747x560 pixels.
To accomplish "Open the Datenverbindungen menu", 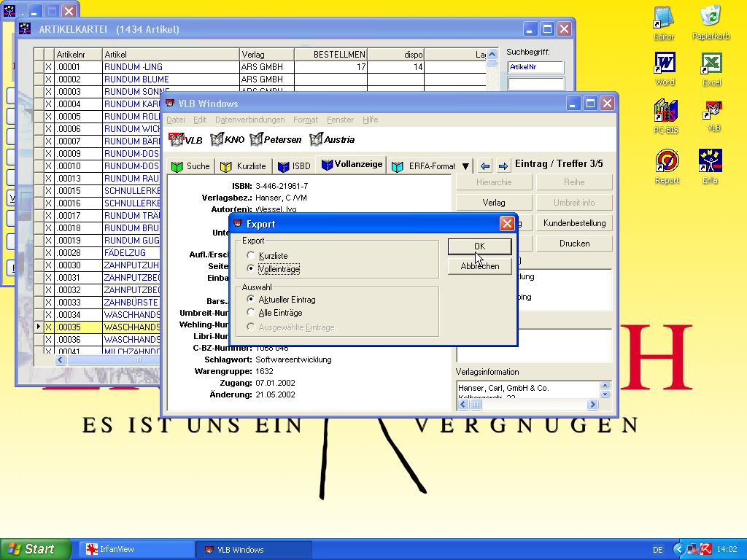I will (249, 120).
